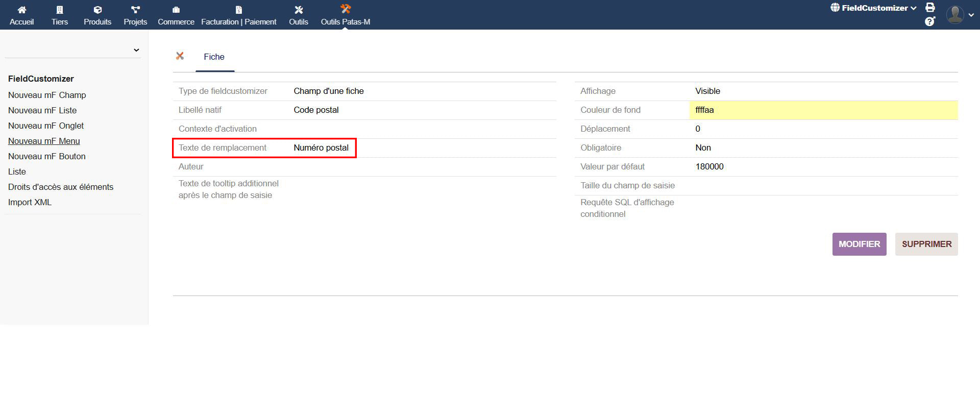Screen dimensions: 980x418
Task: Open the Projets network icon
Action: 135,10
